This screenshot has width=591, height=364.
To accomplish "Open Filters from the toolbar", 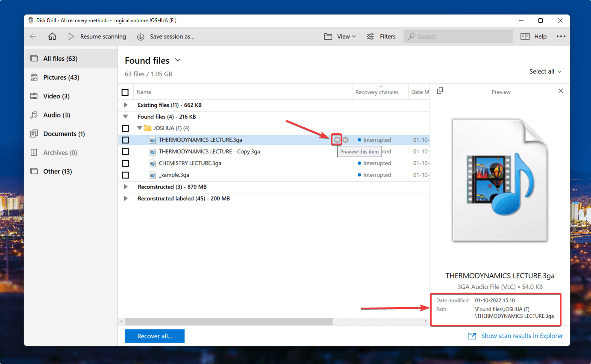I will 381,37.
